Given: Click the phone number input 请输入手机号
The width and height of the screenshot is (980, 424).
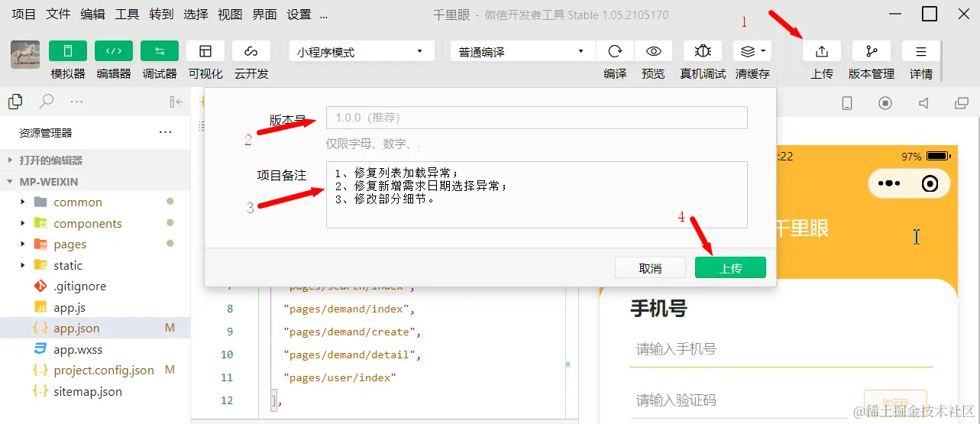Looking at the screenshot, I should click(x=781, y=349).
